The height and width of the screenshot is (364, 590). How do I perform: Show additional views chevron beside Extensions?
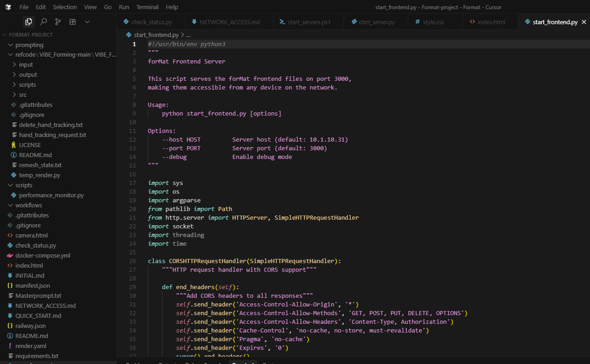click(x=87, y=21)
